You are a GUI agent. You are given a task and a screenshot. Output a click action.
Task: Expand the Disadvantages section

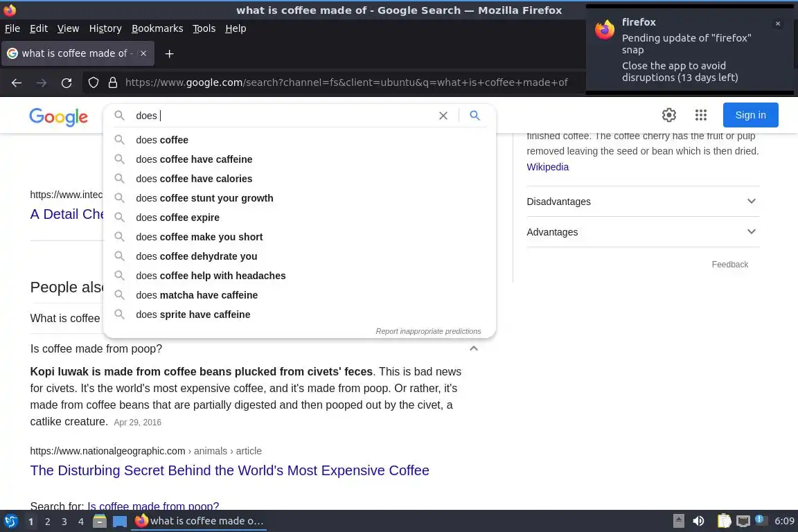(643, 202)
